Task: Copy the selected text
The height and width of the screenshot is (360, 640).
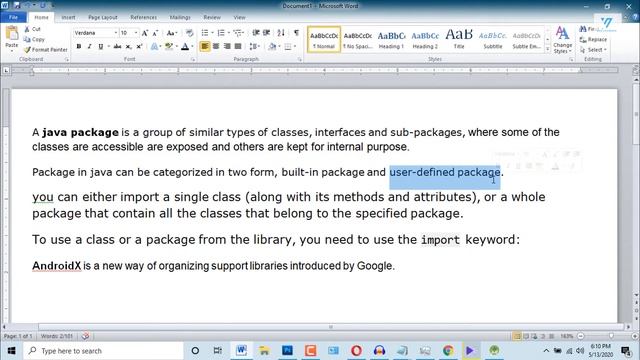Action: point(34,39)
